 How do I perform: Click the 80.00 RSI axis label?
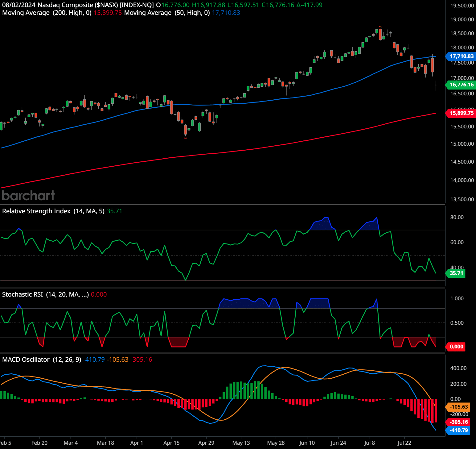click(457, 217)
